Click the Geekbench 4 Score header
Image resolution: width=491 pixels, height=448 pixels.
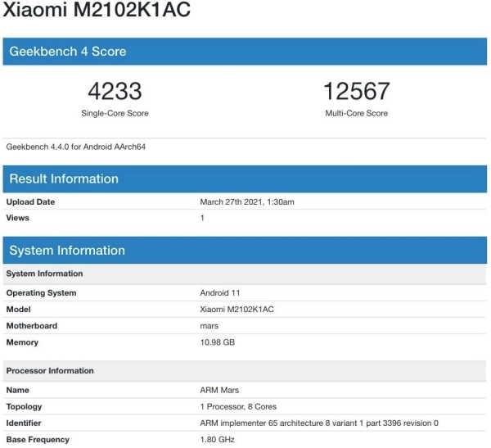(68, 52)
